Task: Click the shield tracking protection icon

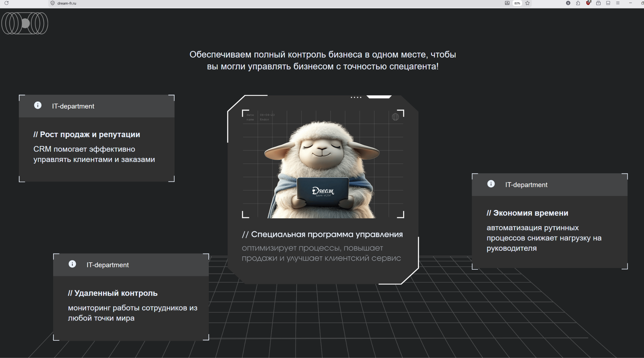Action: coord(53,3)
